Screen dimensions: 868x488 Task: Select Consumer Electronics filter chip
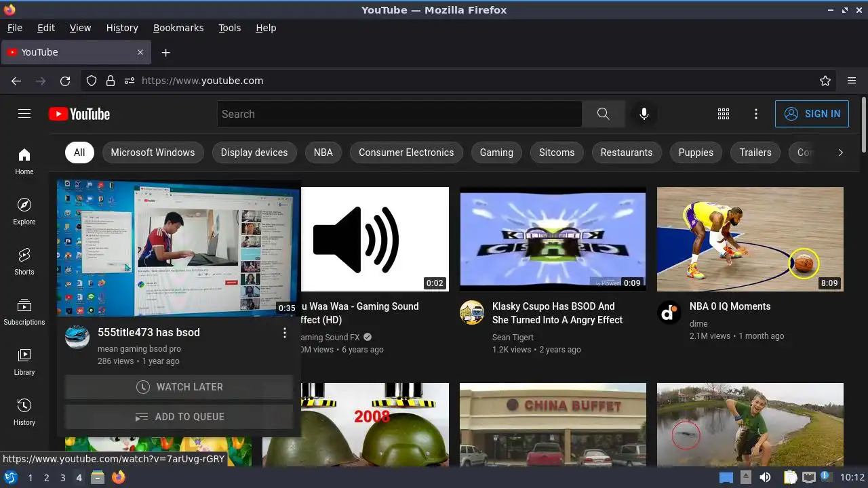(406, 152)
